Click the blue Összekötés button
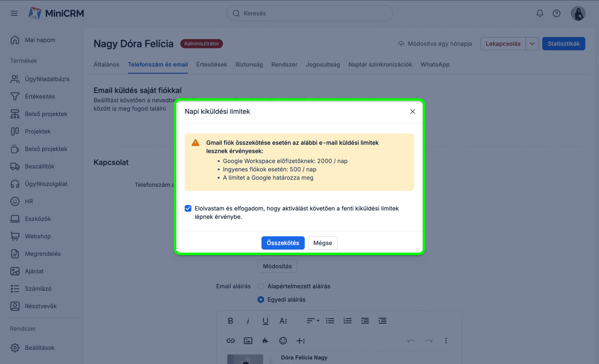The width and height of the screenshot is (599, 364). point(283,243)
